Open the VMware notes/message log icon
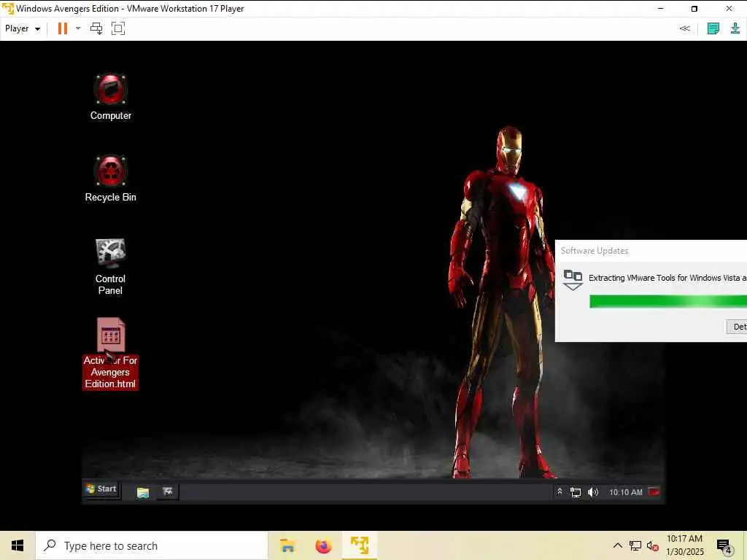 [713, 28]
